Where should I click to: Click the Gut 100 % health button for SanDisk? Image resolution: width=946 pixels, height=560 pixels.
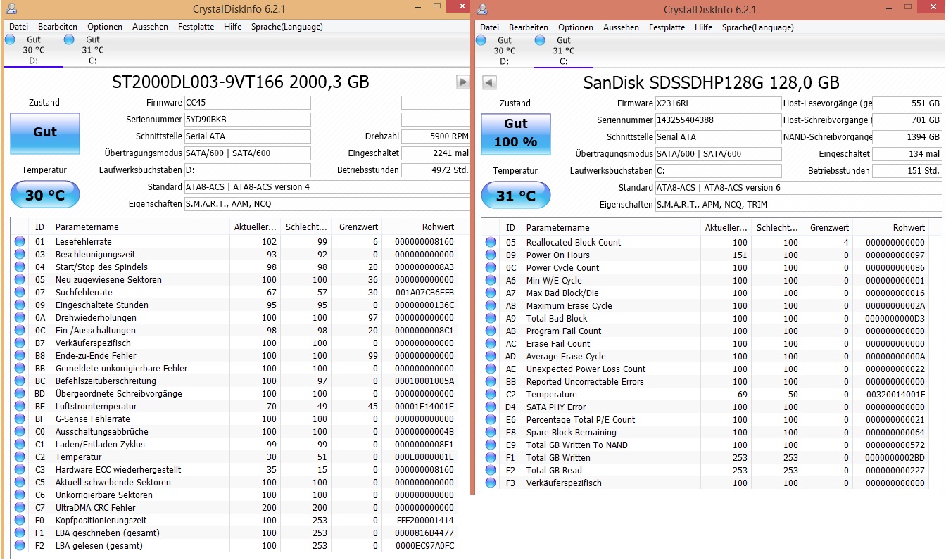516,133
